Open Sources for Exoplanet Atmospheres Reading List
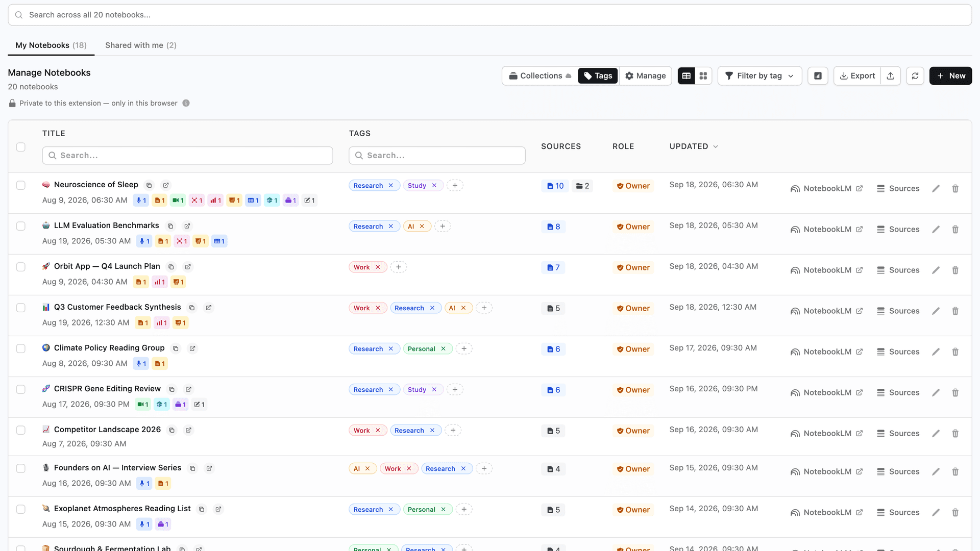 (x=898, y=513)
